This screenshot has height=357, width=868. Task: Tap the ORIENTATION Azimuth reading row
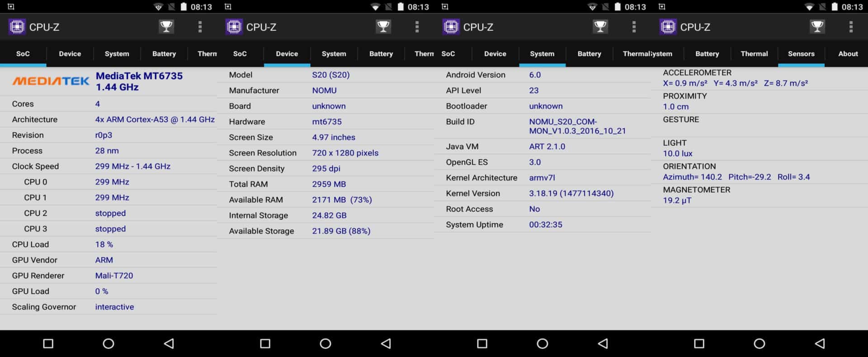pyautogui.click(x=759, y=172)
